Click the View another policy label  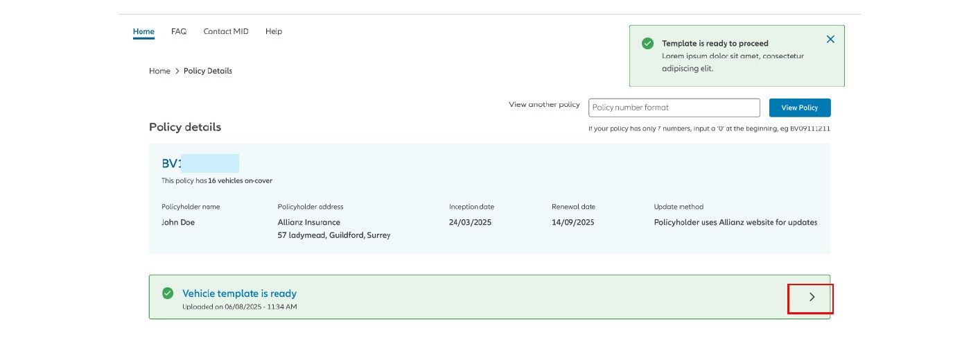[544, 105]
